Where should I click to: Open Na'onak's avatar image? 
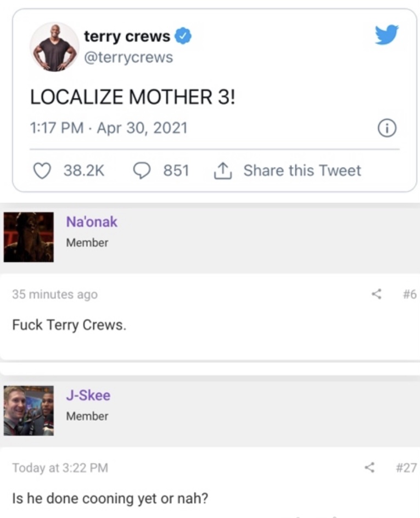pos(29,237)
